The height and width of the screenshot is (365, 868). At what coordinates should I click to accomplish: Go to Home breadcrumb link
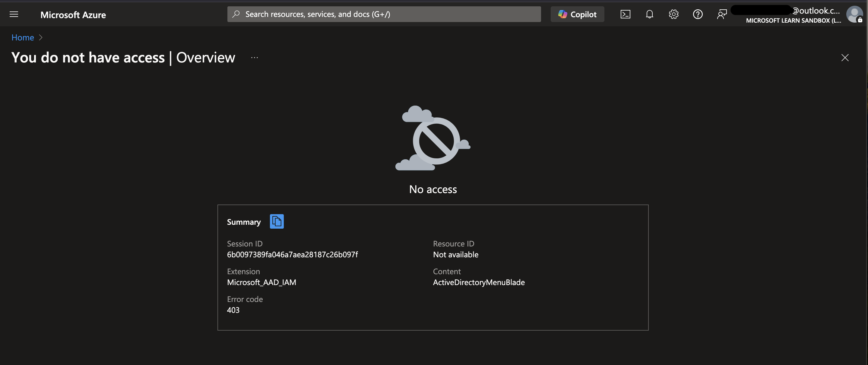point(23,37)
